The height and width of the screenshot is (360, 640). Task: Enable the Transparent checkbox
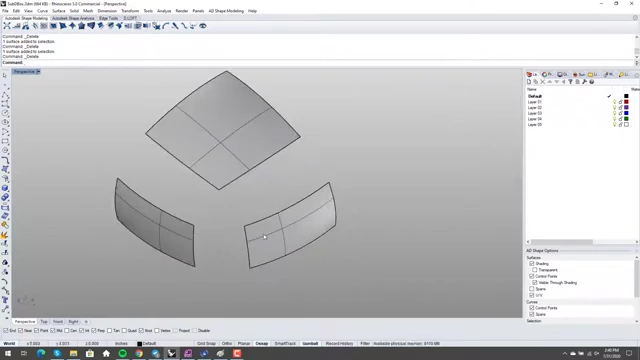(x=535, y=270)
